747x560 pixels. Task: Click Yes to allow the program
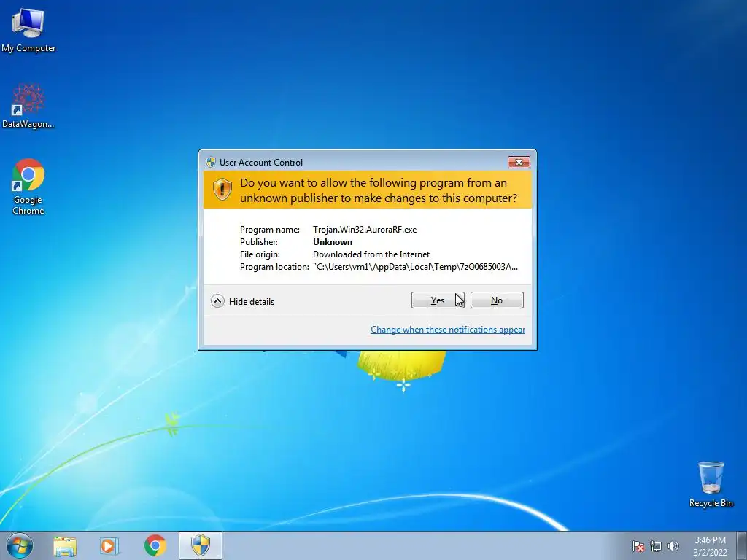[438, 300]
